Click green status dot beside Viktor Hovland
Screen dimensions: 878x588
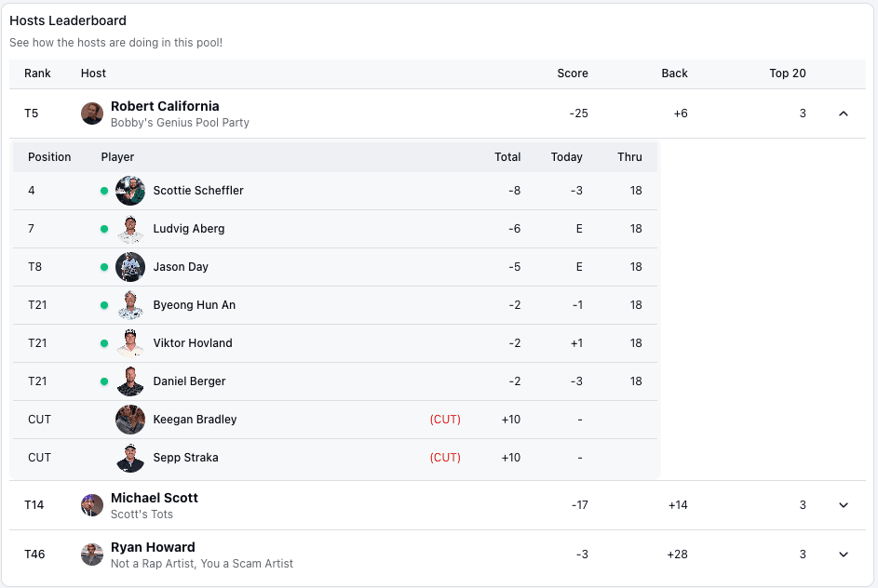(x=104, y=343)
